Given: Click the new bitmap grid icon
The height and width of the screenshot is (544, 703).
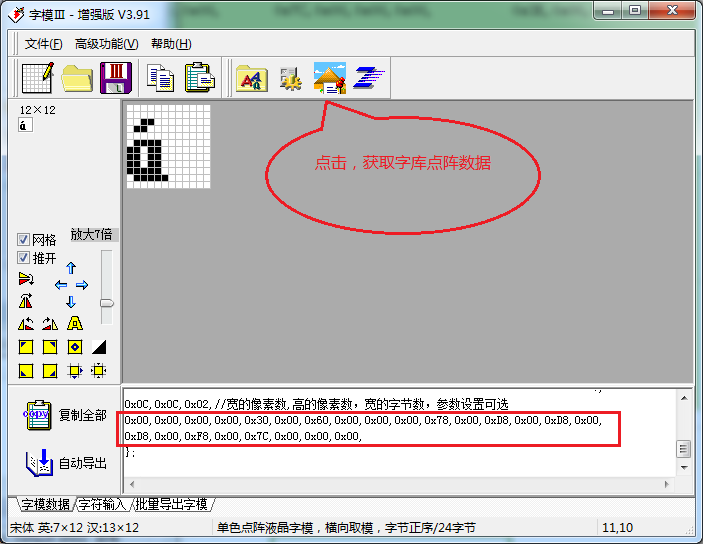Looking at the screenshot, I should click(x=37, y=77).
